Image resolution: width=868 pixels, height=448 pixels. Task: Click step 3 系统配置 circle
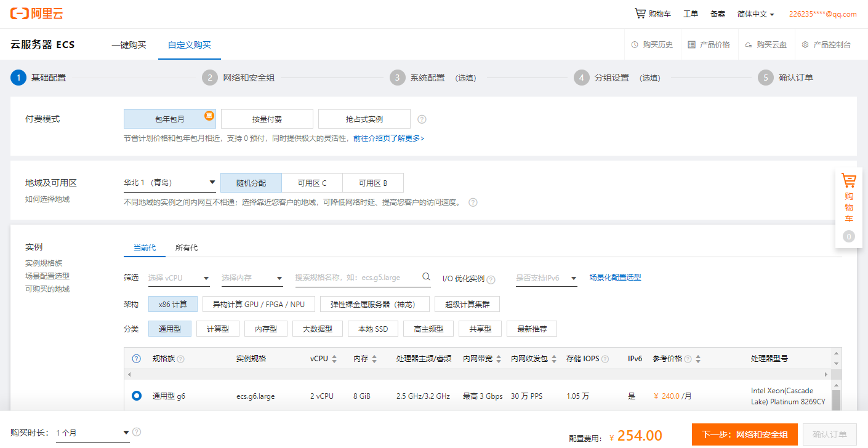(398, 78)
